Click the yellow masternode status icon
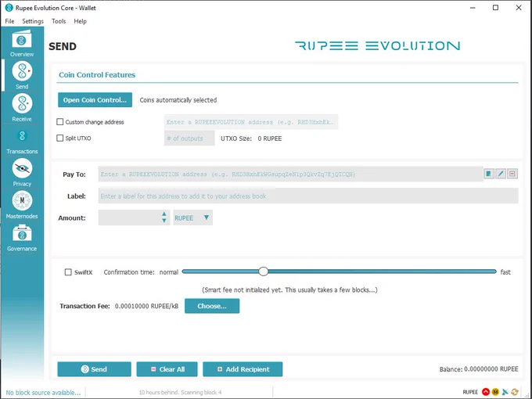532x399 pixels. [495, 392]
